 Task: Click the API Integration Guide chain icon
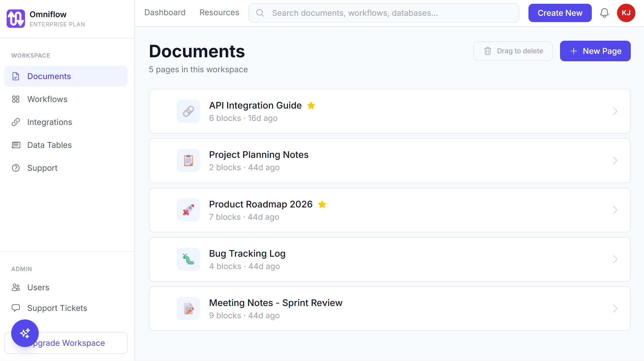pos(188,111)
